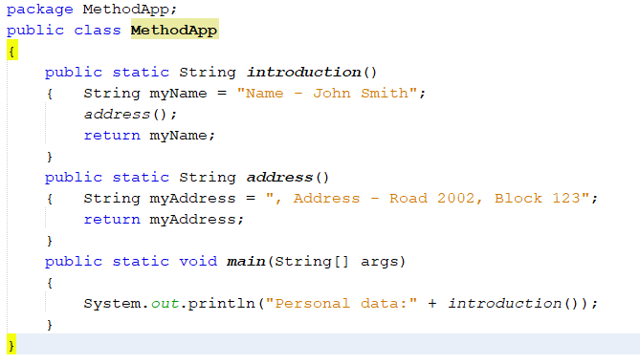Click the myName variable declaration
The width and height of the screenshot is (640, 364).
(x=178, y=94)
